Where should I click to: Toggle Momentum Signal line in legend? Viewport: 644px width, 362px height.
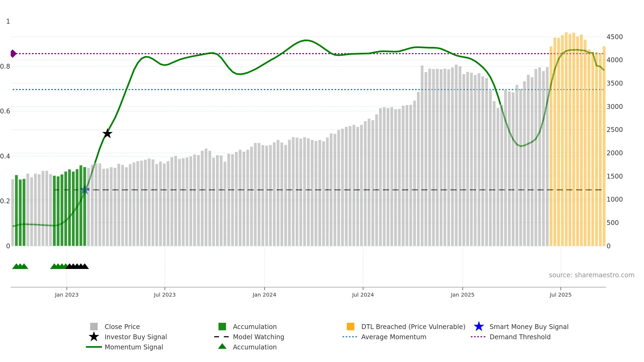(x=134, y=347)
